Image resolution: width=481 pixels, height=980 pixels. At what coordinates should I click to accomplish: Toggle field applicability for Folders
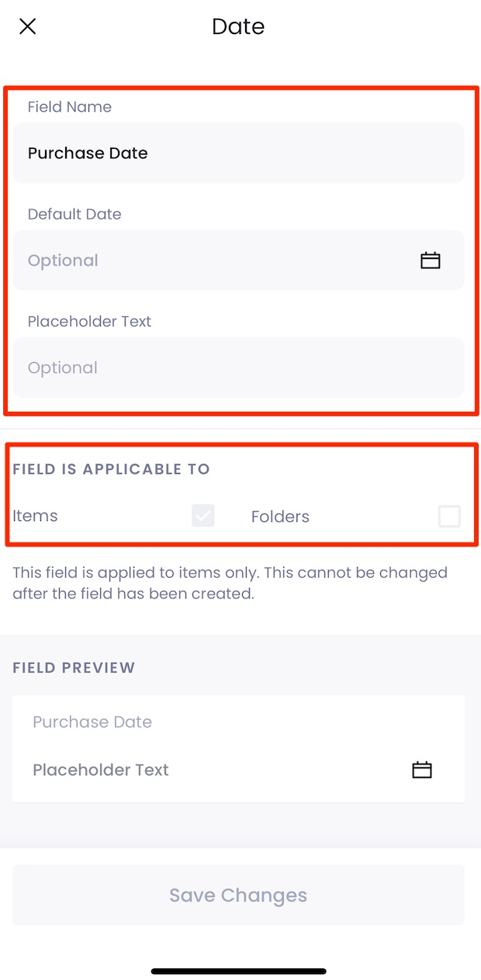449,516
